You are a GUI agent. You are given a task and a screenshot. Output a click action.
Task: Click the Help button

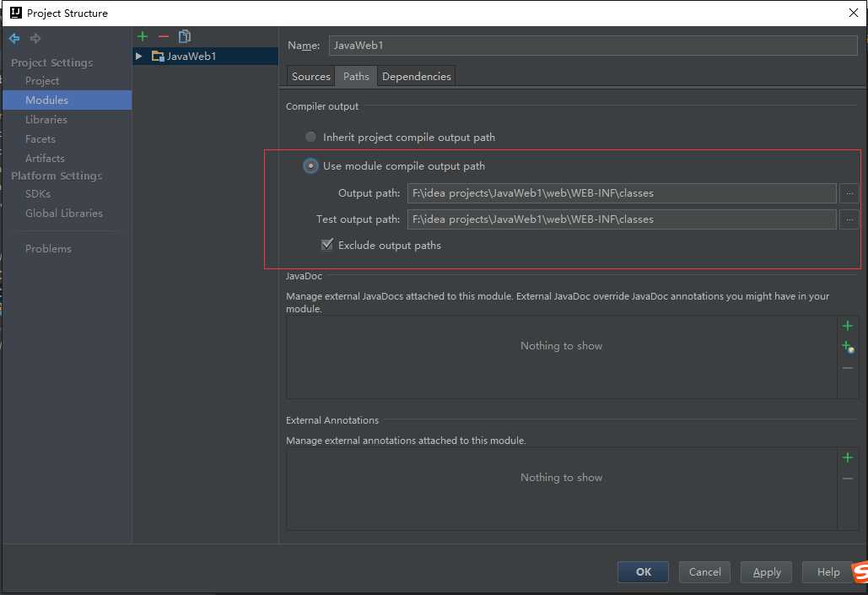(828, 571)
